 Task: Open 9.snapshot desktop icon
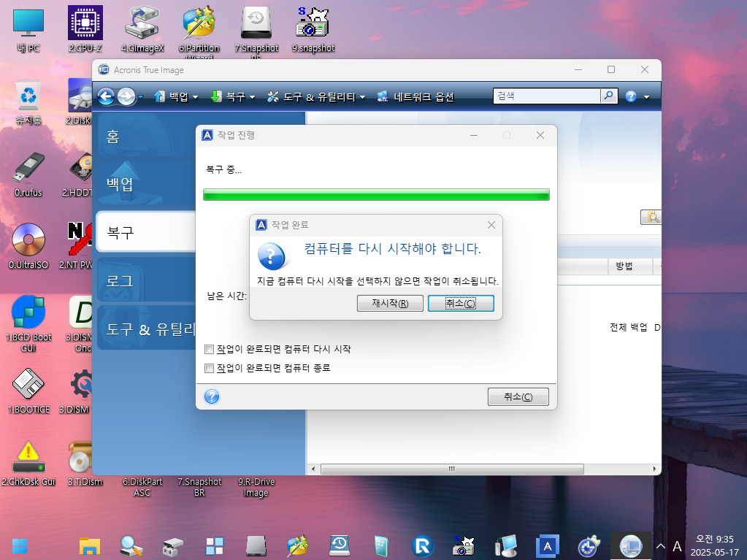point(313,29)
